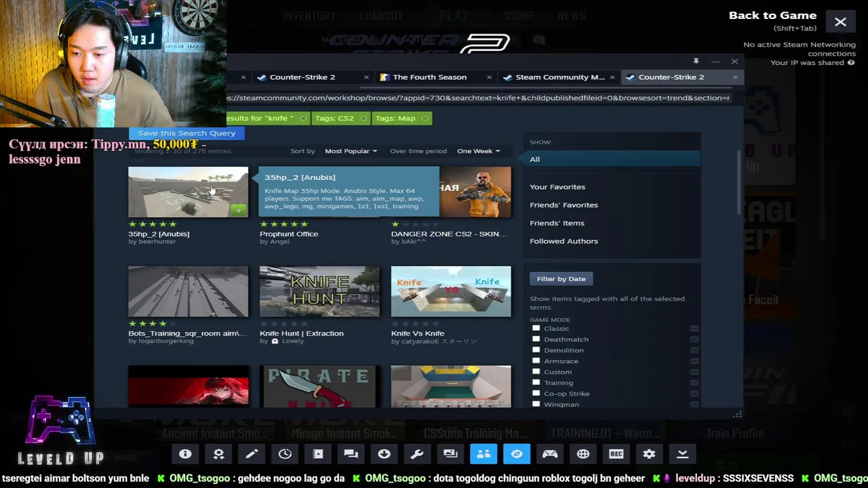Open the wrench tools icon
The image size is (868, 488).
tap(417, 454)
